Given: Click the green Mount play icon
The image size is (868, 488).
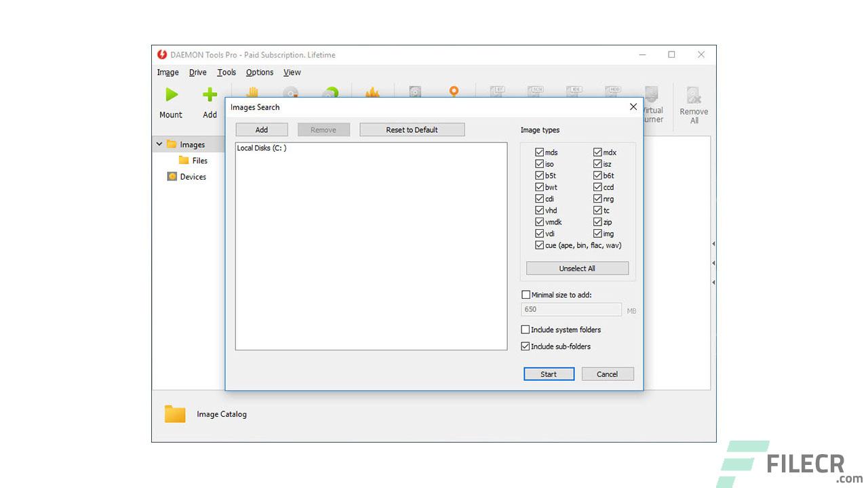Looking at the screenshot, I should coord(171,95).
